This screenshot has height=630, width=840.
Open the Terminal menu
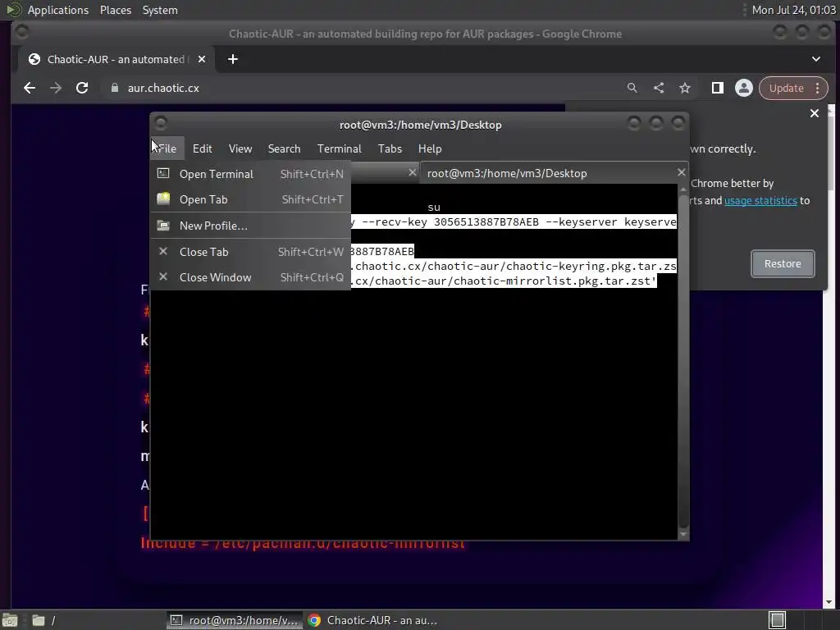coord(339,148)
